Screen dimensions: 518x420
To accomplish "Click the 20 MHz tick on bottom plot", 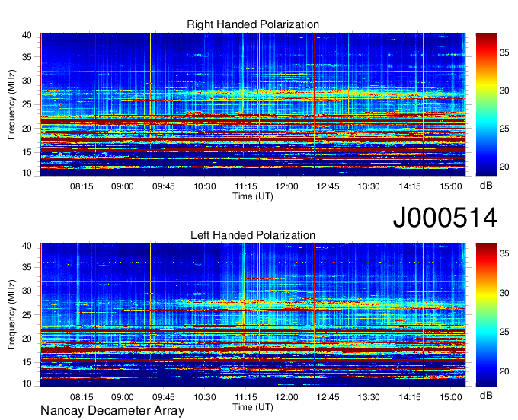I will (x=27, y=339).
